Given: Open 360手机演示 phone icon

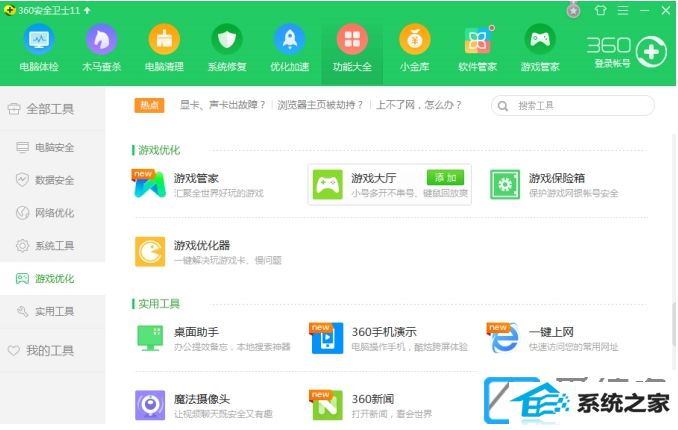Looking at the screenshot, I should [327, 338].
